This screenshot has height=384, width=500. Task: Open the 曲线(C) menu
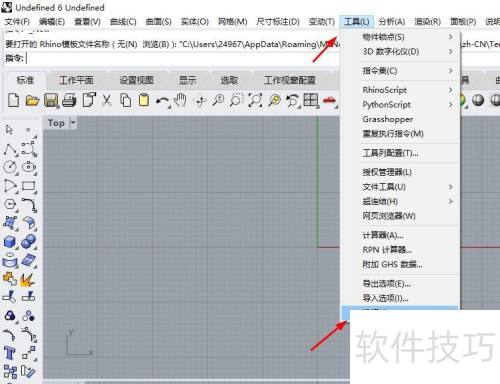123,22
